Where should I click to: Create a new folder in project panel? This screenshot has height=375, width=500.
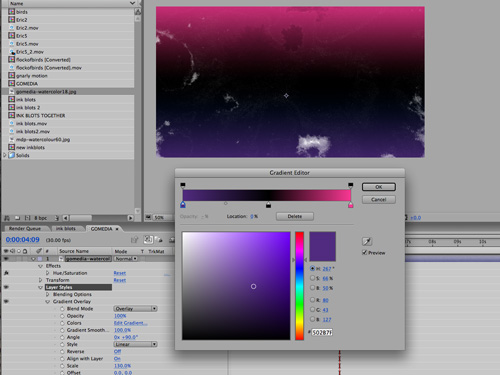(17, 218)
